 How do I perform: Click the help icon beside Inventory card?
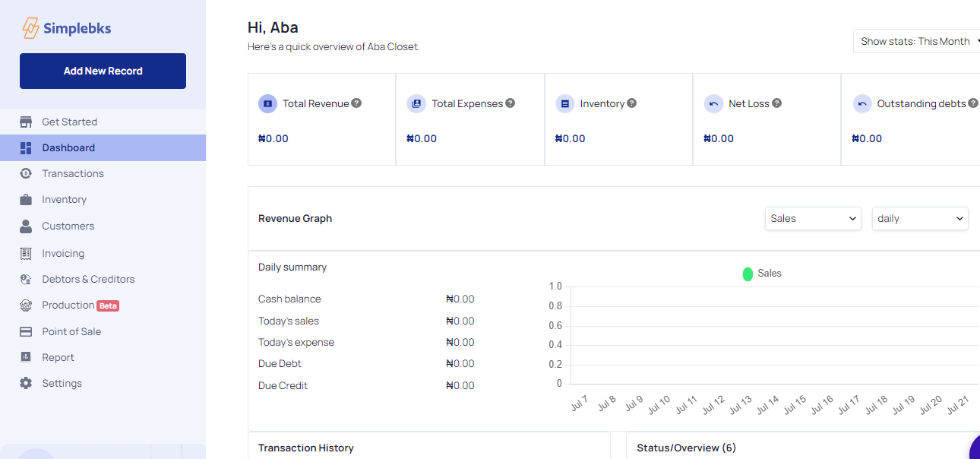[631, 103]
